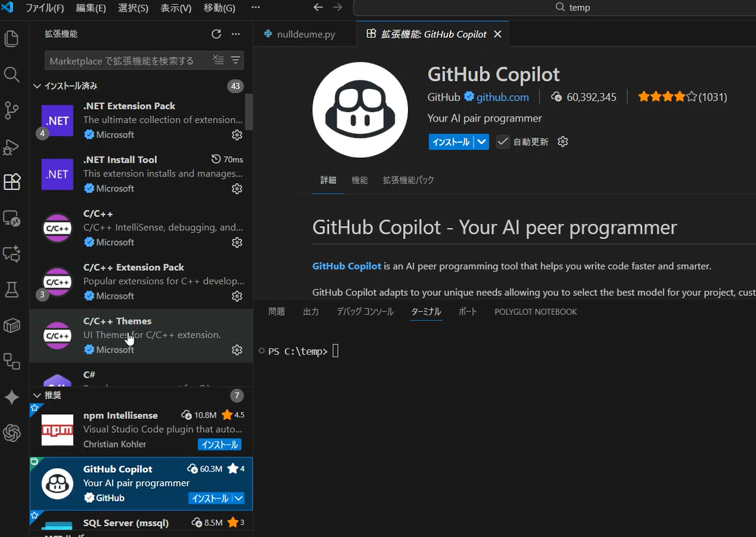
Task: Open the Explorer view
Action: pyautogui.click(x=12, y=39)
